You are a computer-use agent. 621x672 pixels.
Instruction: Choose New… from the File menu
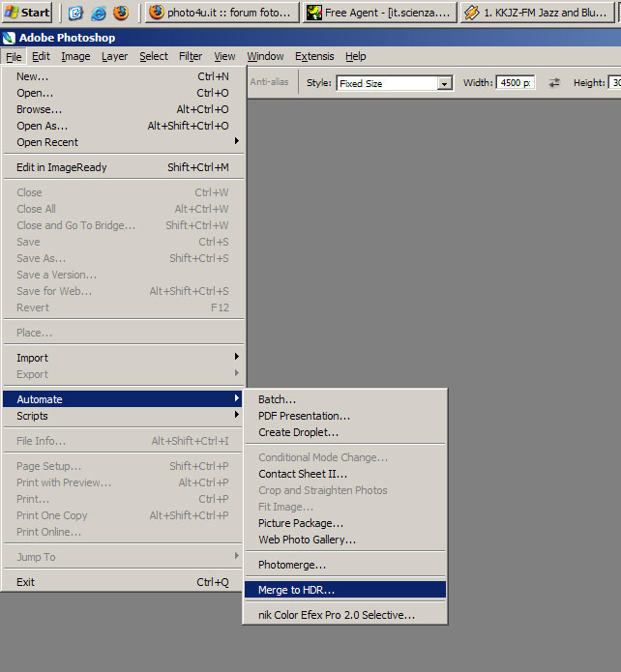pos(123,76)
